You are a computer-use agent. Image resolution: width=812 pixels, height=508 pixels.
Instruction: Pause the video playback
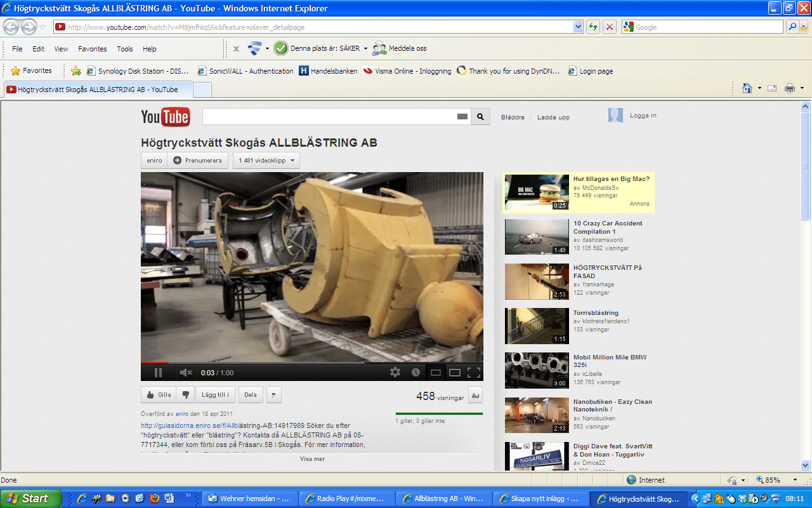[158, 373]
